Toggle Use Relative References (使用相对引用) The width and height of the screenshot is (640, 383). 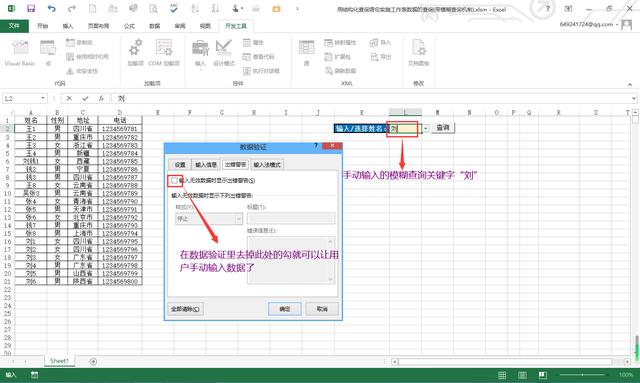coord(87,57)
